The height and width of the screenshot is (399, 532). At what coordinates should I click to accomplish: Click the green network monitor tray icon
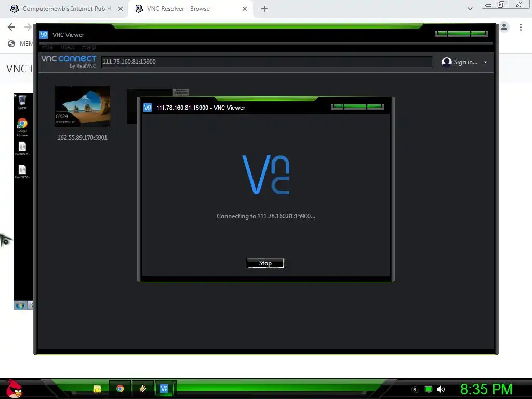429,389
